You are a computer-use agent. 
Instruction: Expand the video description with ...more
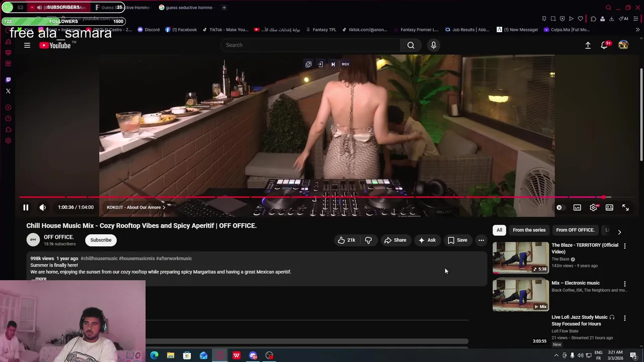tap(39, 279)
